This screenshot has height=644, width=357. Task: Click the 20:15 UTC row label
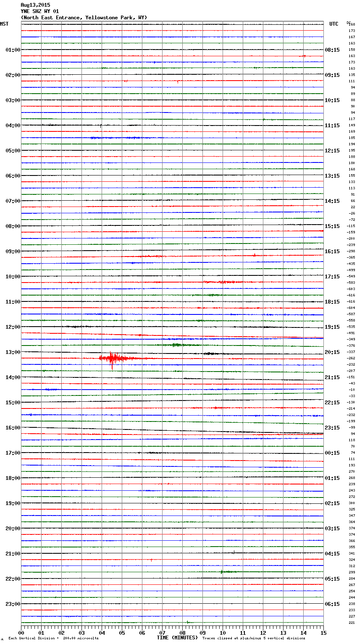(332, 352)
